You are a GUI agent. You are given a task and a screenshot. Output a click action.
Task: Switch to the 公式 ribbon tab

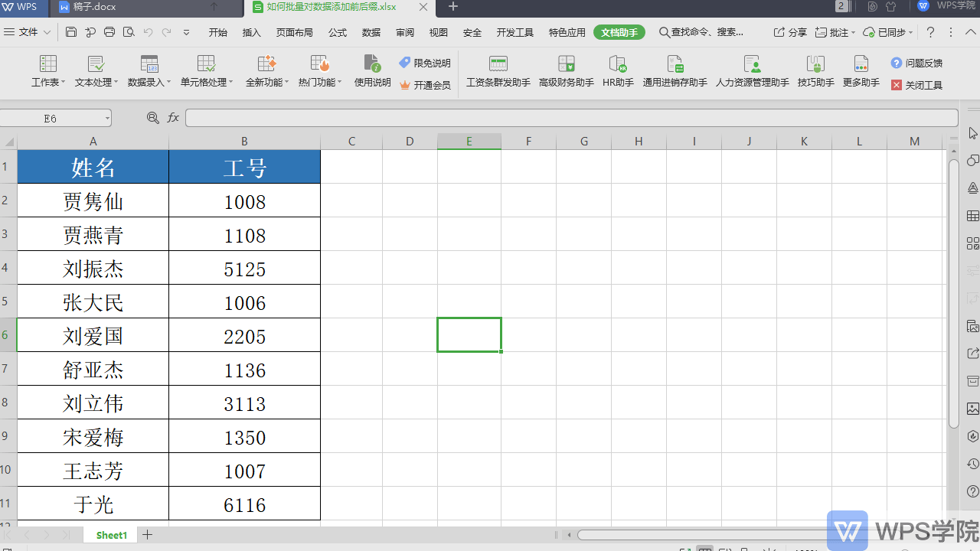click(x=338, y=32)
